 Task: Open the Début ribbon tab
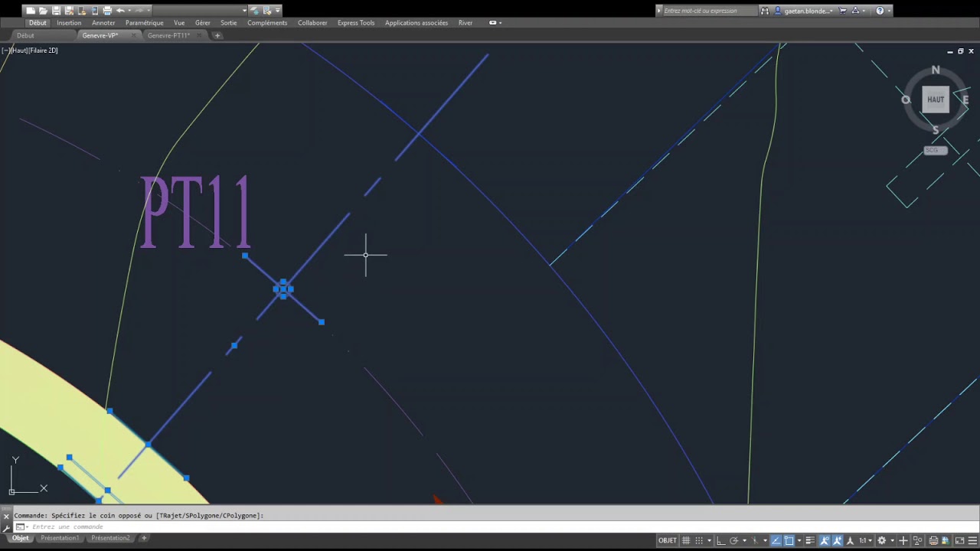tap(38, 23)
